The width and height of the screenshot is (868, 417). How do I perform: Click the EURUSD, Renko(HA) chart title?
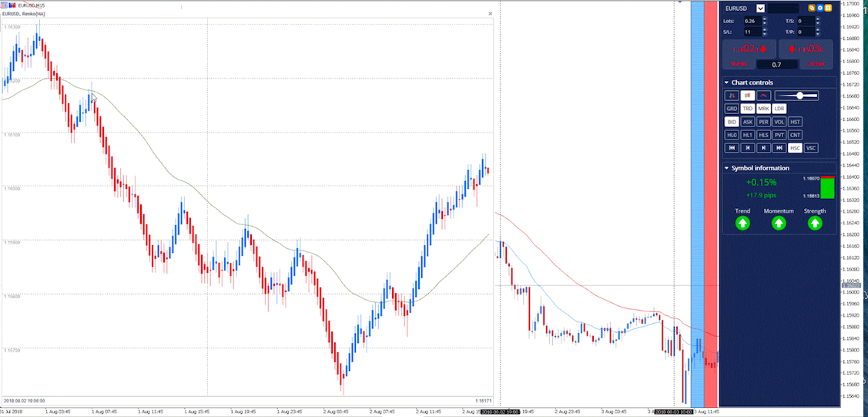pyautogui.click(x=24, y=13)
